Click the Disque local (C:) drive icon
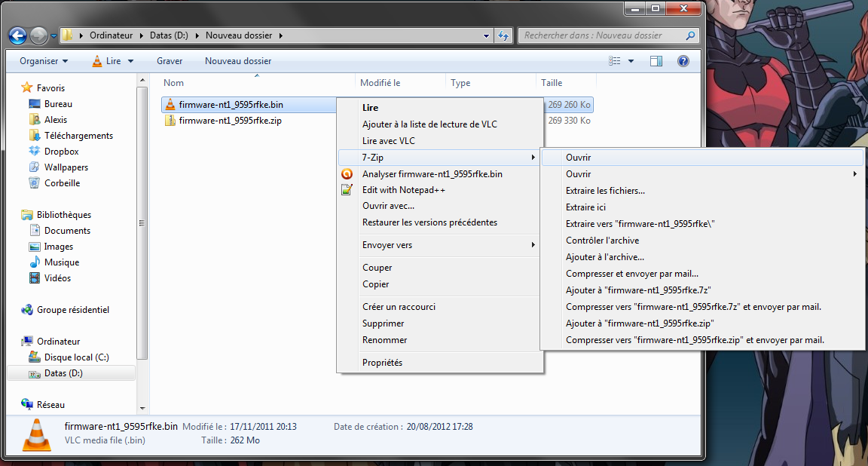The width and height of the screenshot is (868, 466). pyautogui.click(x=35, y=357)
